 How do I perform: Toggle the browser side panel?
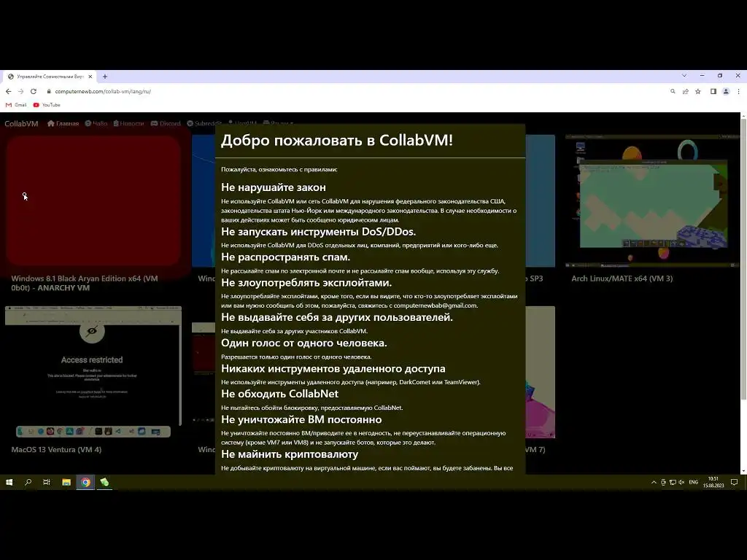pyautogui.click(x=713, y=91)
